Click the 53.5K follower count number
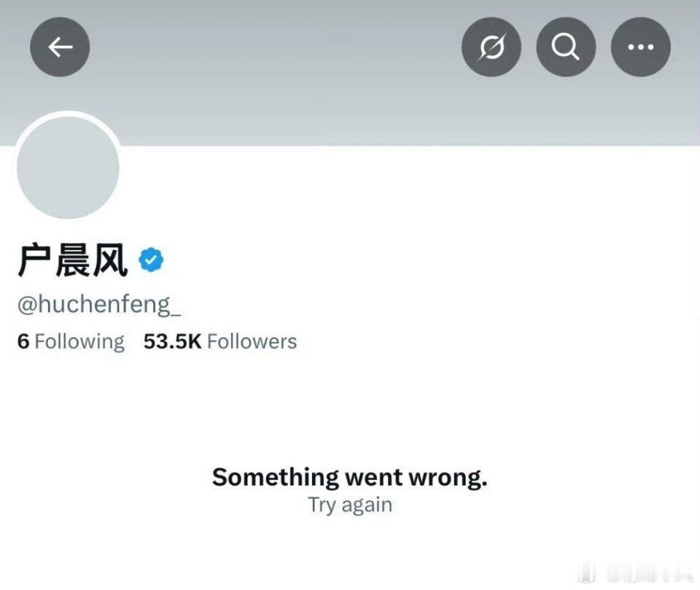The image size is (700, 590). click(x=172, y=341)
